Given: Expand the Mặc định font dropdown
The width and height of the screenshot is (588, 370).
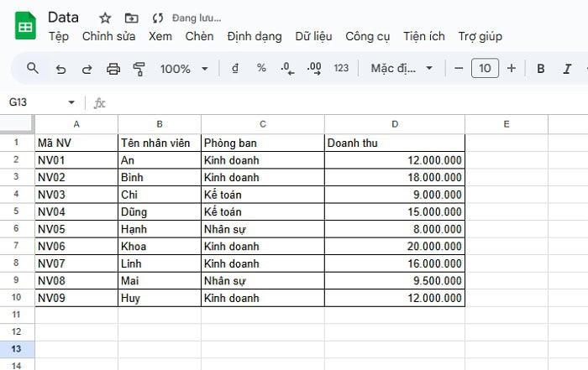Looking at the screenshot, I should click(402, 69).
